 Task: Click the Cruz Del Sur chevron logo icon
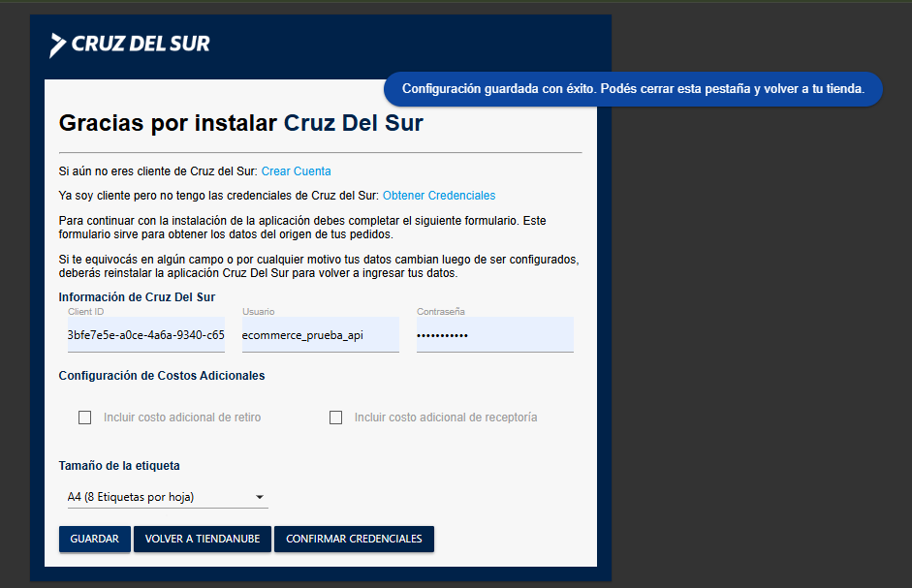pyautogui.click(x=58, y=45)
